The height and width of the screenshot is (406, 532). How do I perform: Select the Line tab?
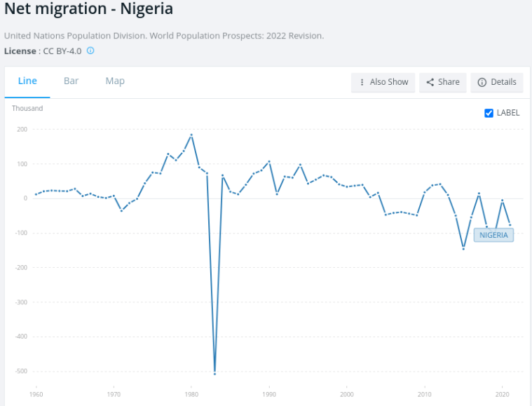[x=27, y=81]
